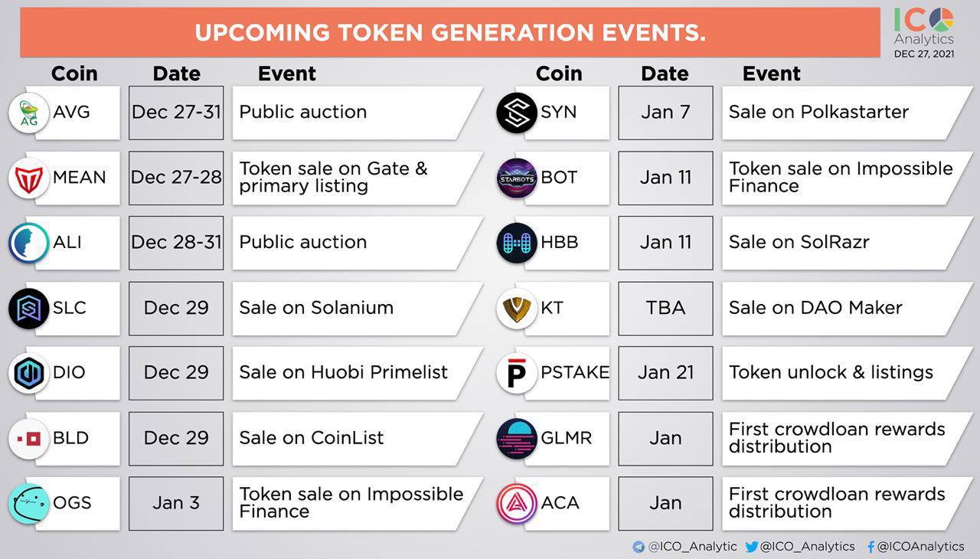Image resolution: width=980 pixels, height=559 pixels.
Task: Click the MEAN red shield logo
Action: pos(29,178)
